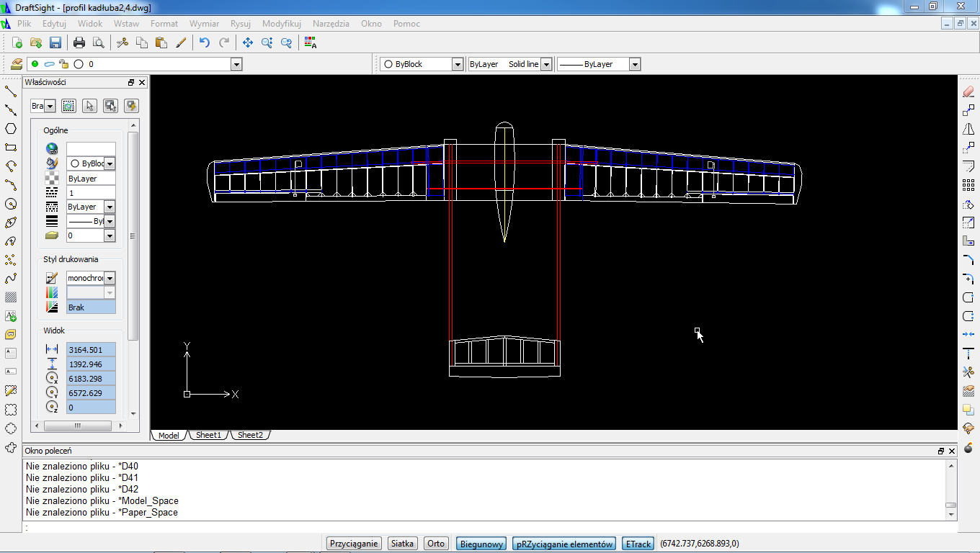Select the Line drawing tool

11,91
